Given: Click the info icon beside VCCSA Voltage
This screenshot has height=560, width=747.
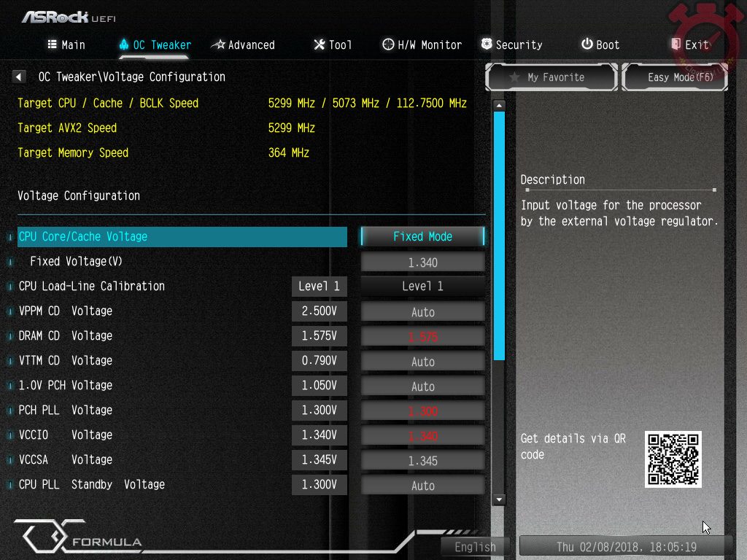Looking at the screenshot, I should (10, 460).
